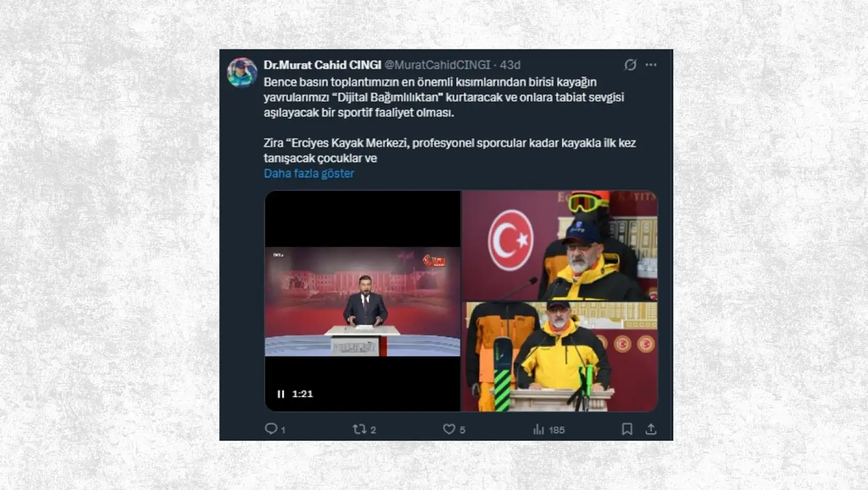Viewport: 868px width, 490px height.
Task: Open the reply count number 1
Action: point(283,430)
